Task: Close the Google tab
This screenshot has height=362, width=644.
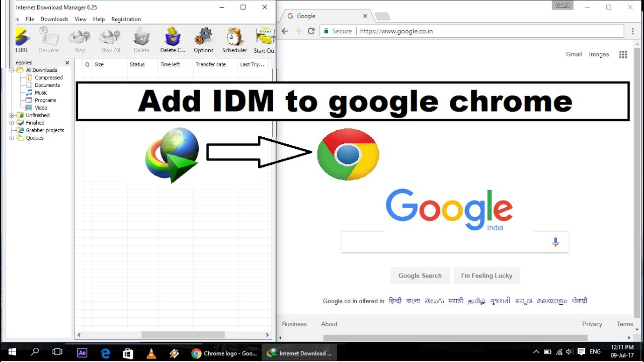Action: 365,16
